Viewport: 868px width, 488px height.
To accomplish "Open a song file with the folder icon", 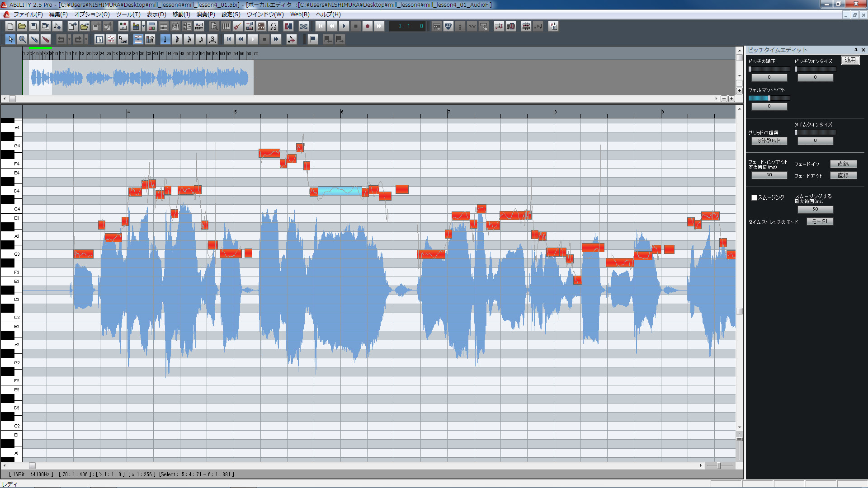I will [22, 26].
